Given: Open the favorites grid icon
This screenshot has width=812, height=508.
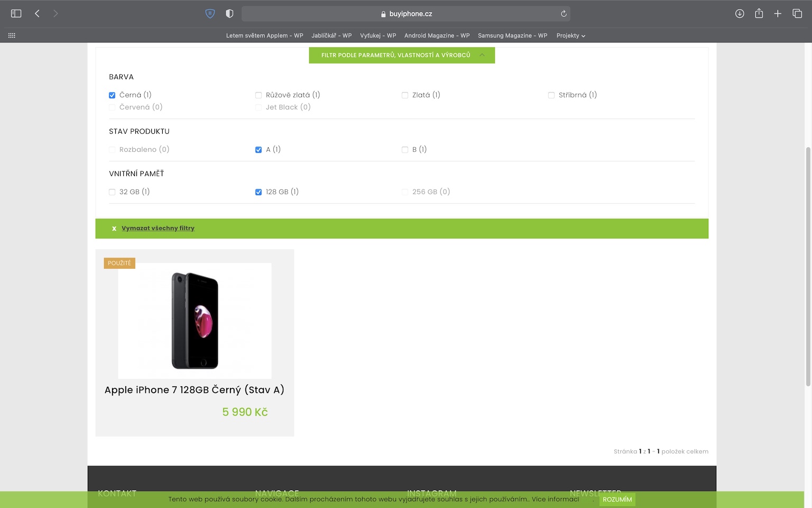Looking at the screenshot, I should [x=12, y=35].
